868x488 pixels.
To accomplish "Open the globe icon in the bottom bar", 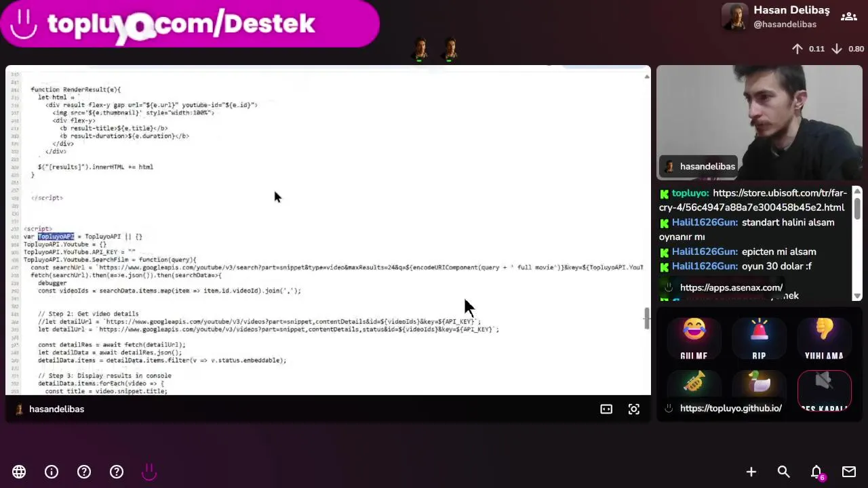I will click(x=19, y=472).
